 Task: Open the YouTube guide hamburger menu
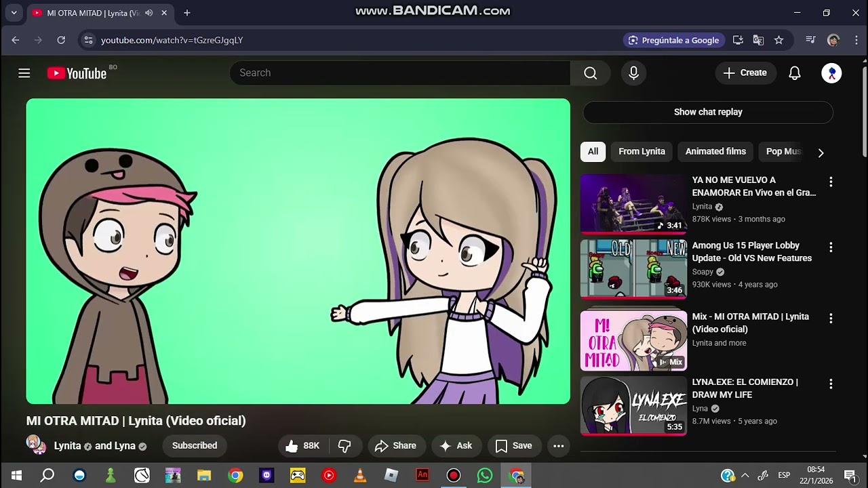tap(24, 73)
